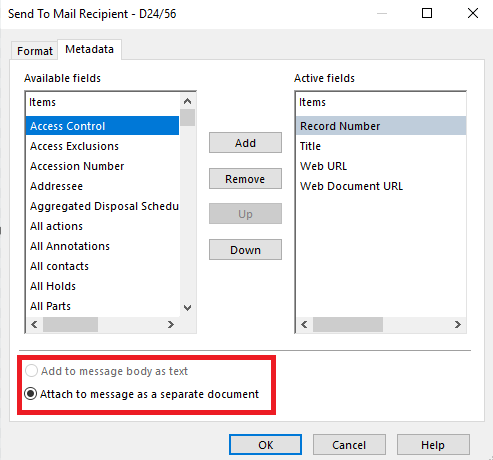Image resolution: width=493 pixels, height=460 pixels.
Task: Click Available fields scroll left arrow
Action: [34, 324]
